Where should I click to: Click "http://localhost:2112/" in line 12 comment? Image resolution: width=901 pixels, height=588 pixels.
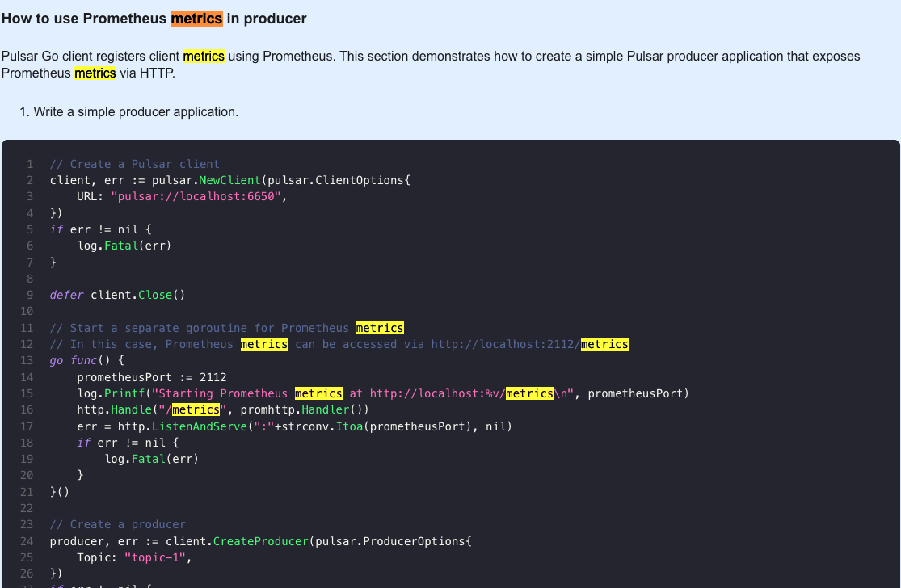point(506,344)
